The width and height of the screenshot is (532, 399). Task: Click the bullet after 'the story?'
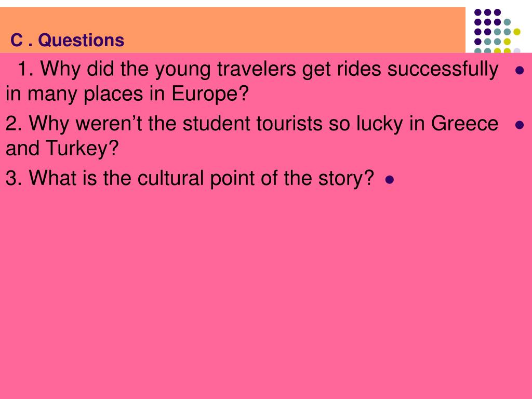coord(390,179)
